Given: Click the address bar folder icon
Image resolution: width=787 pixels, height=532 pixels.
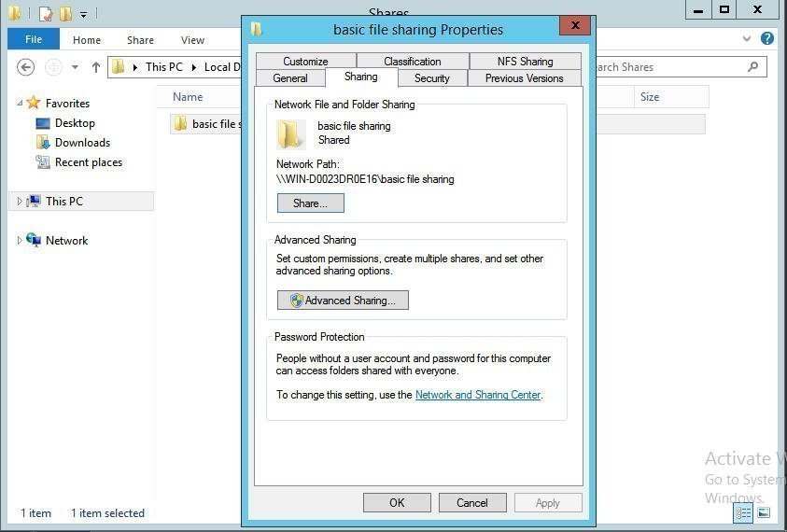Looking at the screenshot, I should 119,67.
